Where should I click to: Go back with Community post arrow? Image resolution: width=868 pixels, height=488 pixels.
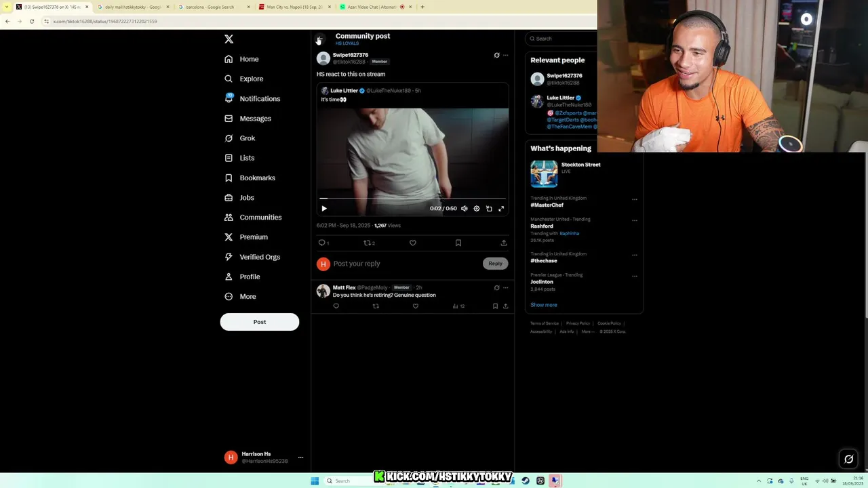tap(319, 39)
